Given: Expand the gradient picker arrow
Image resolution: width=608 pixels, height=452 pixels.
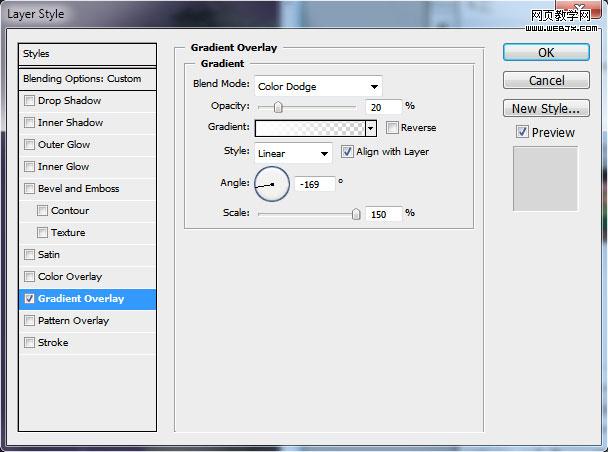Looking at the screenshot, I should tap(370, 128).
